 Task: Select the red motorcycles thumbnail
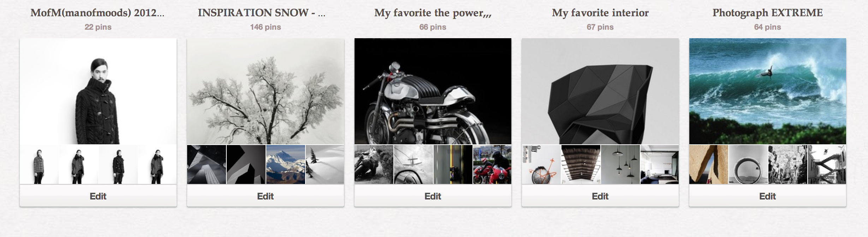click(x=492, y=164)
